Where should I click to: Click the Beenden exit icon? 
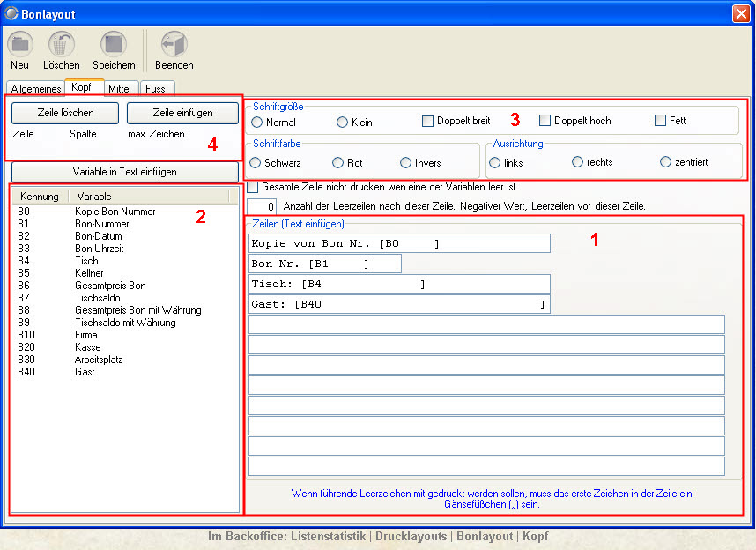174,44
